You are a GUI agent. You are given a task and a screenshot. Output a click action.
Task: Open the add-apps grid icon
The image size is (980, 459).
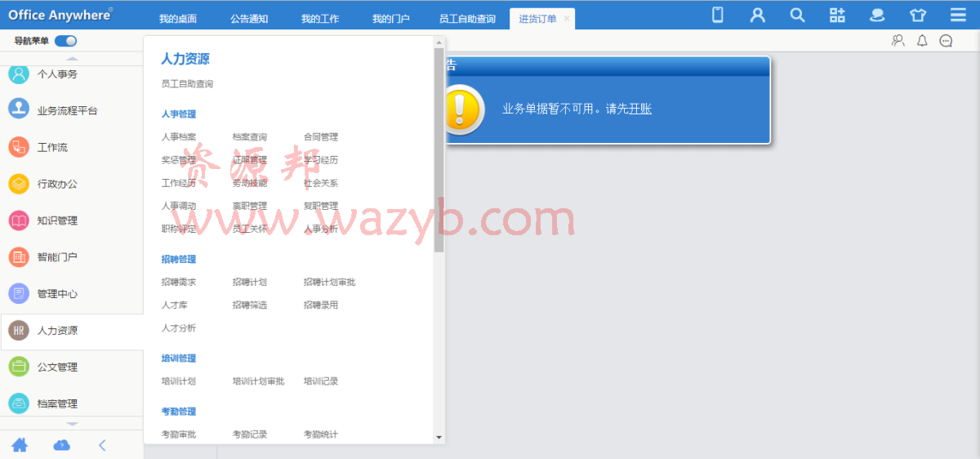837,15
